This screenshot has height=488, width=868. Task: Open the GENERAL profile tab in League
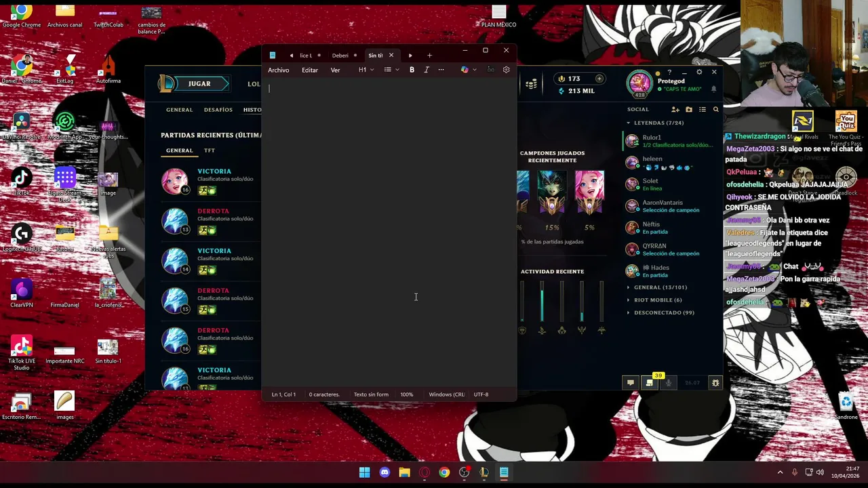click(x=180, y=110)
